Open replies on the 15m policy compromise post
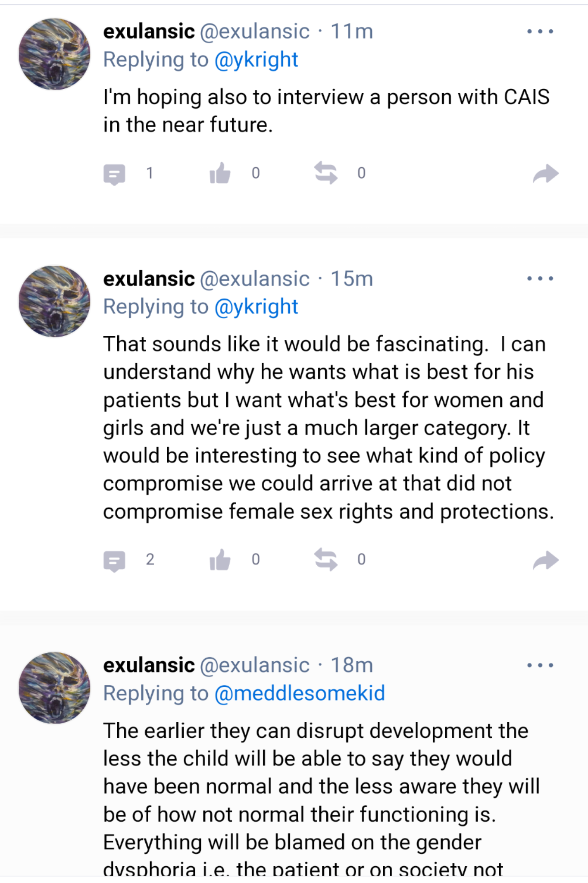Viewport: 588px width, 883px height. pos(115,560)
